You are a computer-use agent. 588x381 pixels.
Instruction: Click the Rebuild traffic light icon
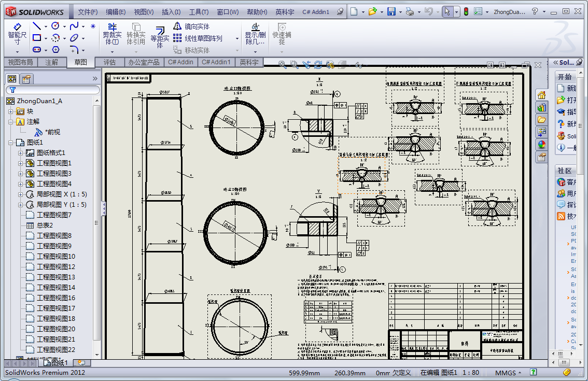466,11
